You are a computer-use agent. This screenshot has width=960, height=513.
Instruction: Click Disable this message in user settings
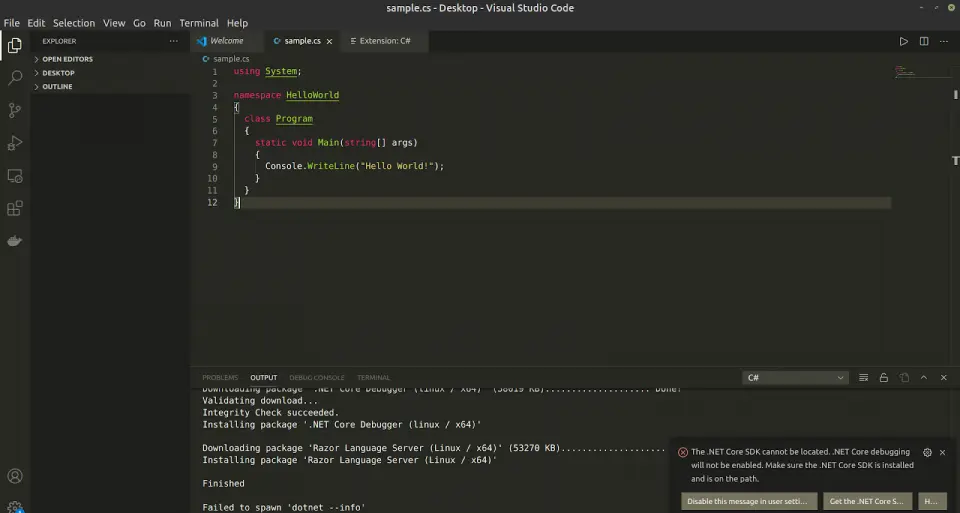[x=748, y=501]
